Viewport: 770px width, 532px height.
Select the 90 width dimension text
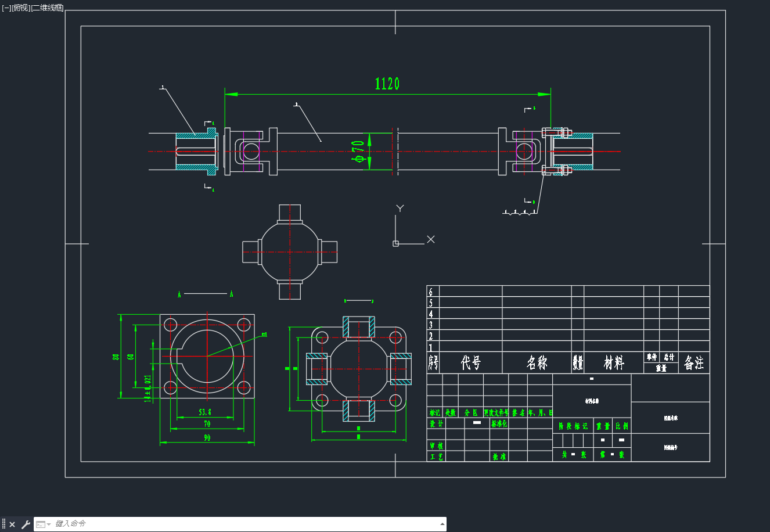click(207, 438)
